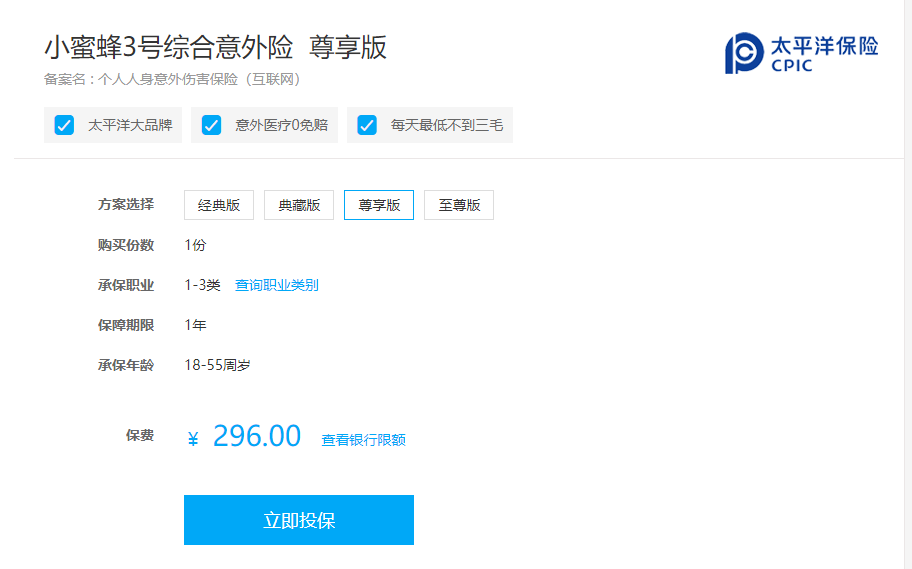Viewport: 912px width, 569px height.
Task: Click the 承保年龄 label
Action: [x=126, y=365]
